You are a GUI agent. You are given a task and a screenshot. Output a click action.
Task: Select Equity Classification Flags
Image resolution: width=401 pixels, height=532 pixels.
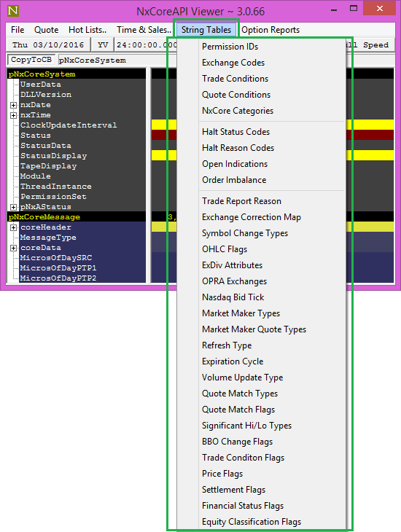click(x=252, y=522)
